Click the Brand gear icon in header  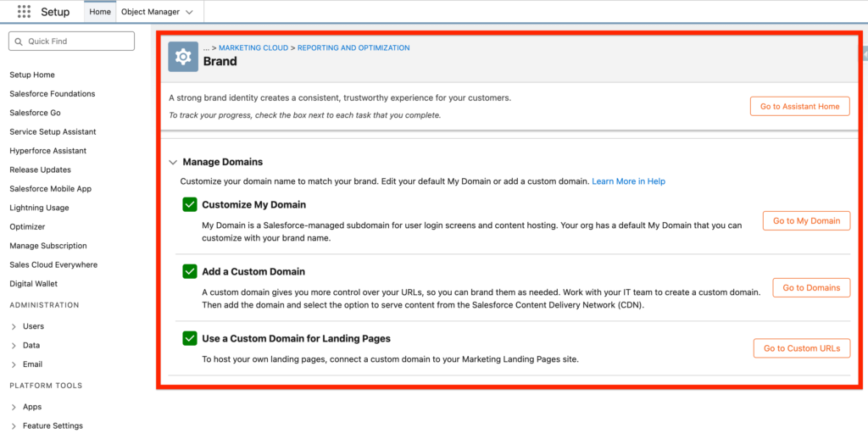pyautogui.click(x=182, y=56)
